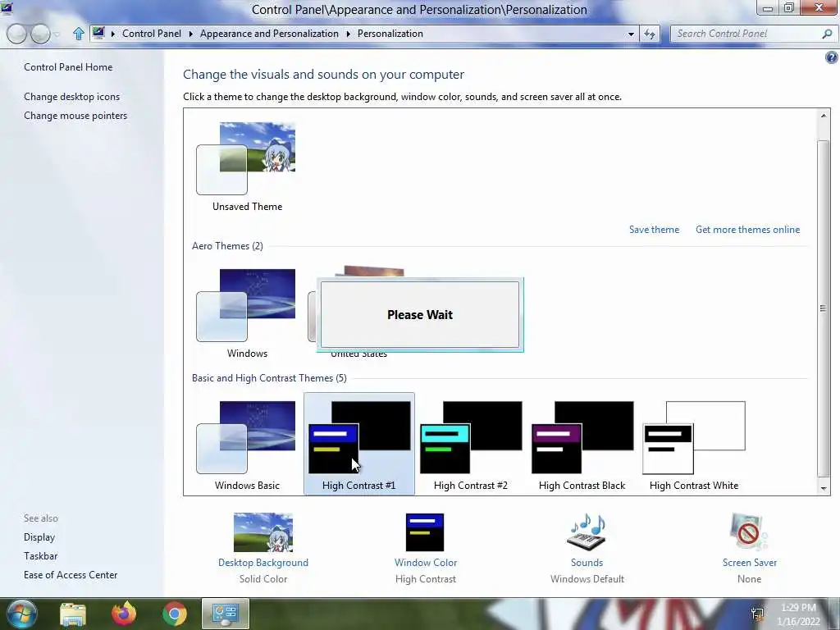Click the Sounds text link
The width and height of the screenshot is (840, 630).
587,563
